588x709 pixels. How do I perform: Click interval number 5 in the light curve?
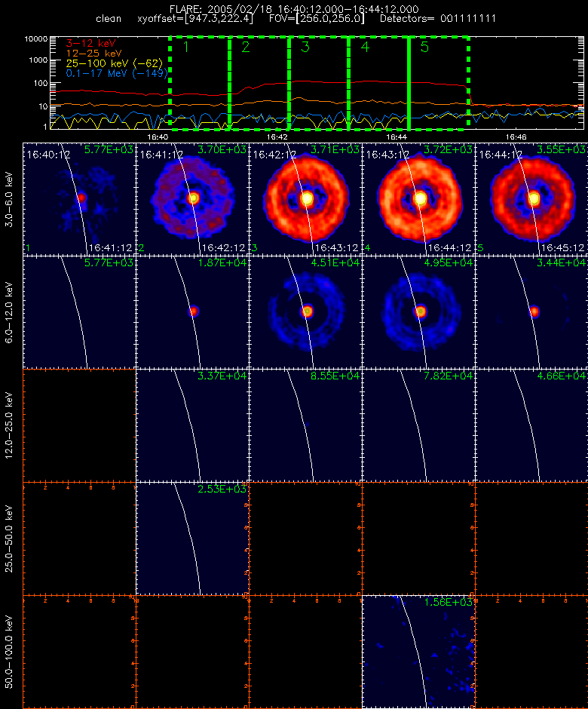click(x=424, y=47)
